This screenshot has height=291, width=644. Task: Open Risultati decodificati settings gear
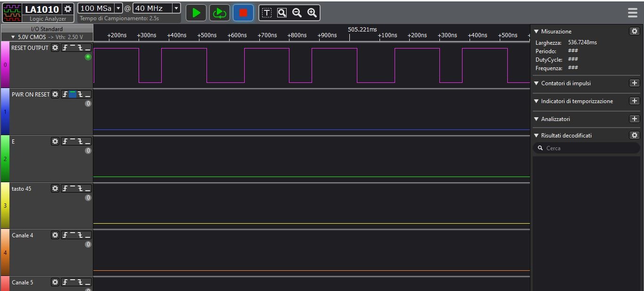pos(635,135)
